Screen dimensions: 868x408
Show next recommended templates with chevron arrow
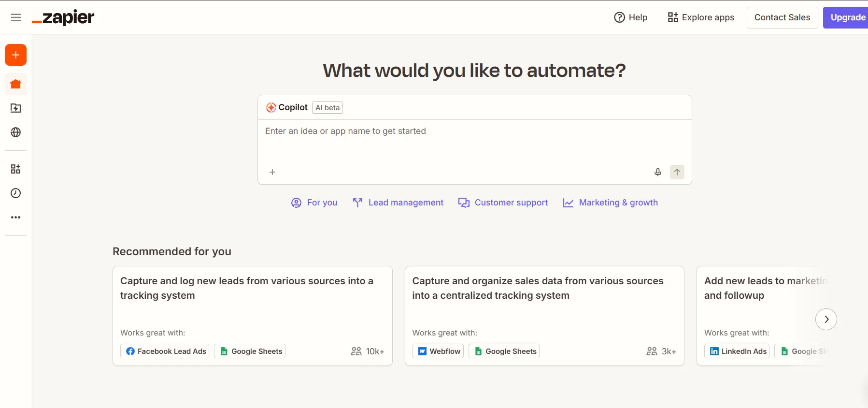(826, 319)
